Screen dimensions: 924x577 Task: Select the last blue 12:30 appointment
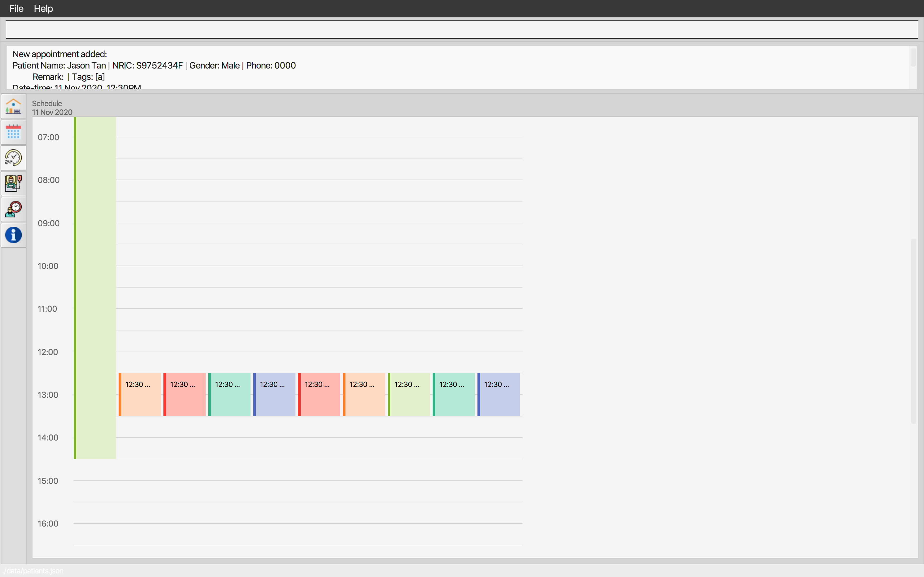(x=499, y=394)
